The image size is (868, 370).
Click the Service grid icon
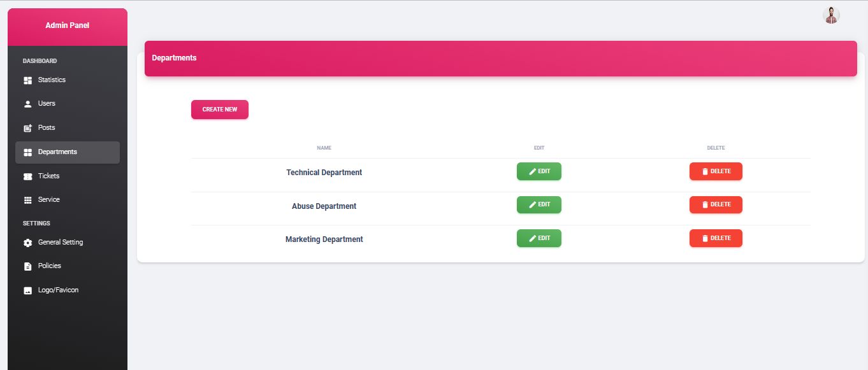(x=27, y=200)
